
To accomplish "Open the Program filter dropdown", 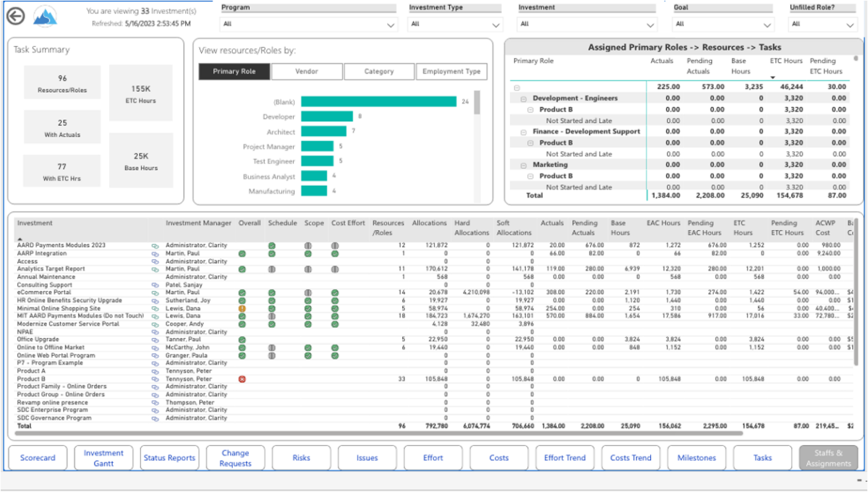I will pos(309,24).
